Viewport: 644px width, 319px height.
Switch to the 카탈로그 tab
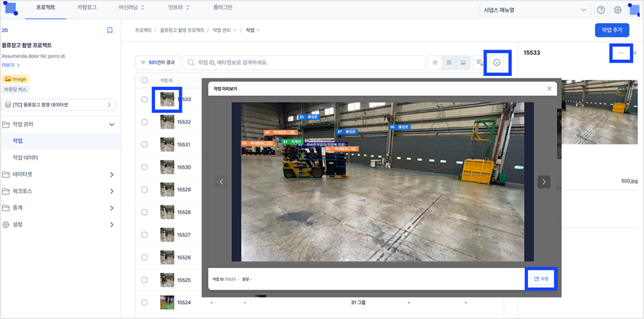[x=86, y=7]
